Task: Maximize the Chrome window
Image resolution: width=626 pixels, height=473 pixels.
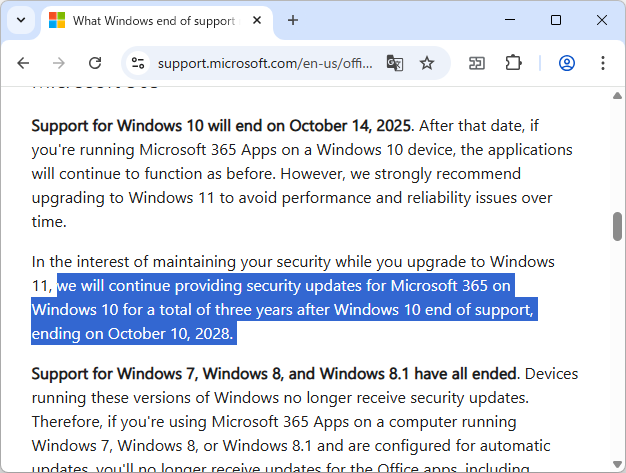Action: (556, 20)
